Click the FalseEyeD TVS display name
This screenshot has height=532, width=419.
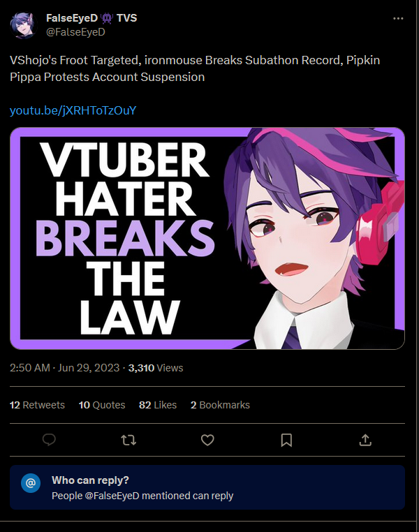click(x=91, y=17)
